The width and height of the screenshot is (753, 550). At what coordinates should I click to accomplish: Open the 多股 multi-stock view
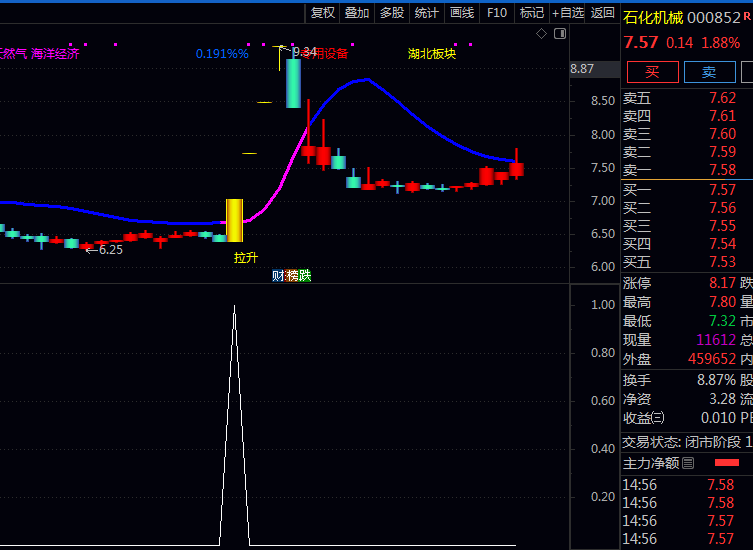pos(392,13)
